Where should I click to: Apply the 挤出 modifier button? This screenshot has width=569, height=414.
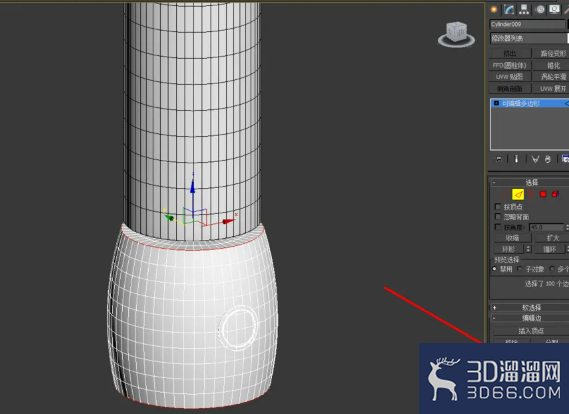[x=510, y=53]
